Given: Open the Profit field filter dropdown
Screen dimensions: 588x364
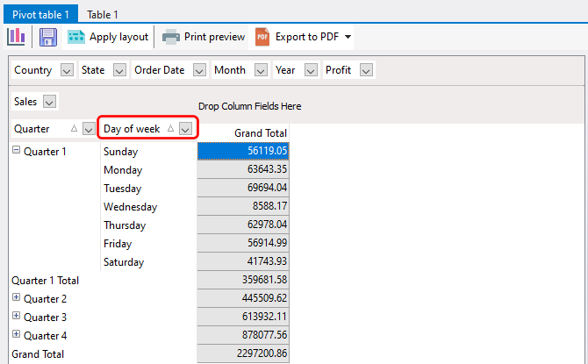Looking at the screenshot, I should click(x=366, y=70).
